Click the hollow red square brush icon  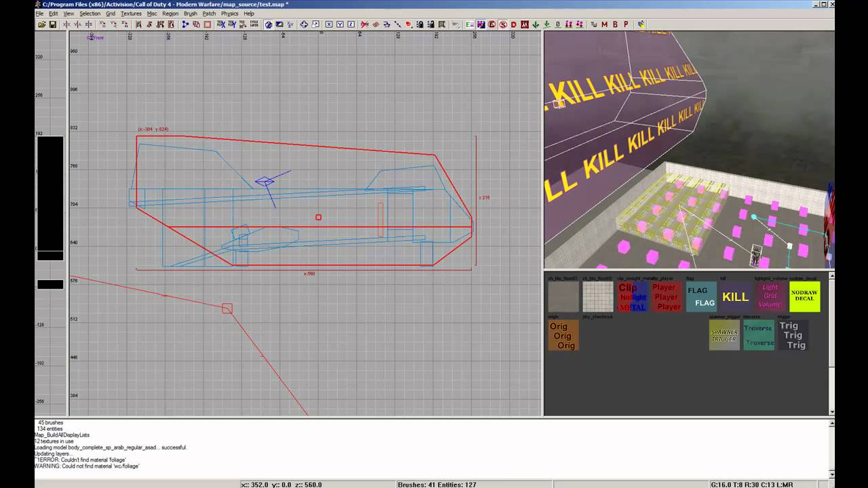208,24
